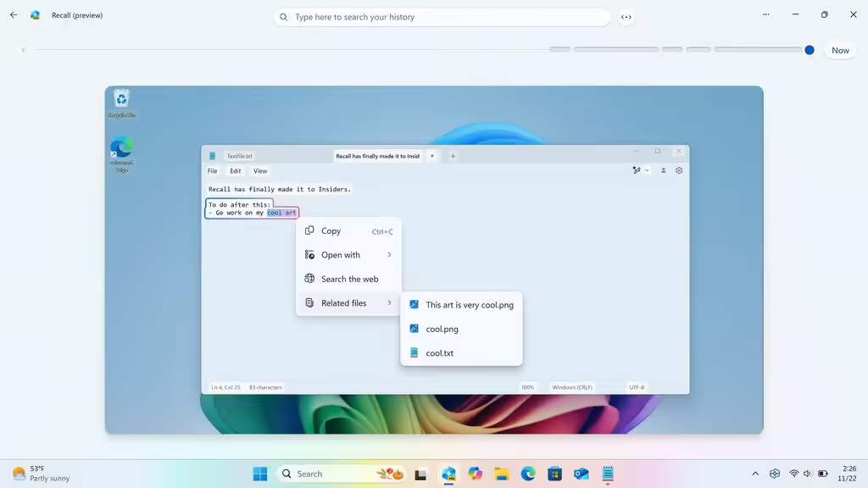This screenshot has height=488, width=868.
Task: Open File Explorer from the taskbar
Action: click(502, 474)
